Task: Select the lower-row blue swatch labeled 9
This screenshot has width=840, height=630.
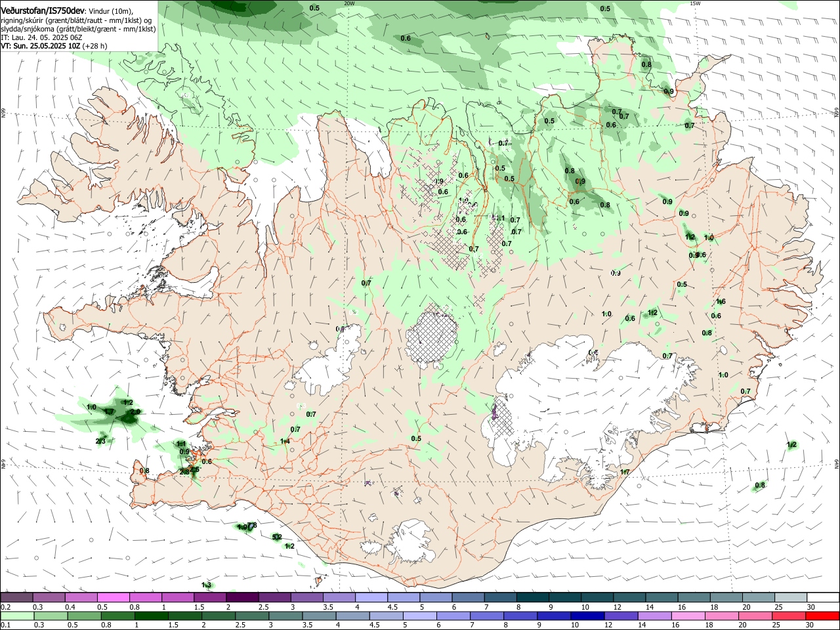Action: [x=554, y=616]
